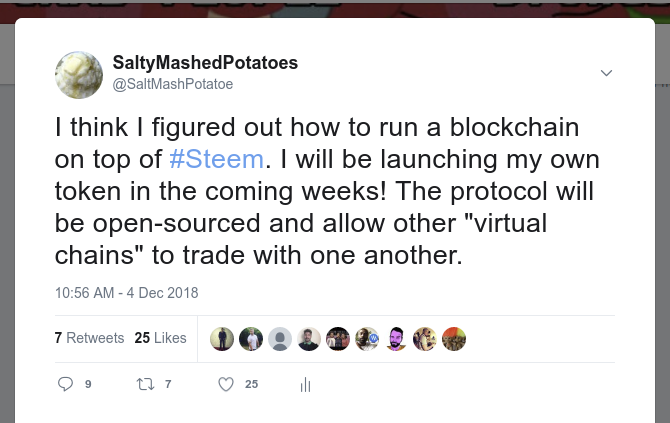Open the 10:56 AM - 4 Dec 2018 timestamp

(126, 293)
